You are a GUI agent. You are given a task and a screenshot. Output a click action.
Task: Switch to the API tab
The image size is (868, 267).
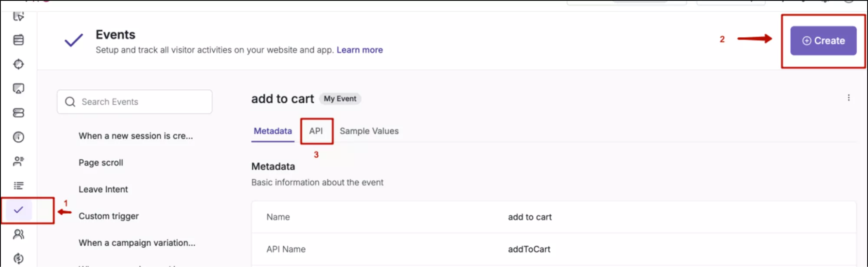point(317,131)
